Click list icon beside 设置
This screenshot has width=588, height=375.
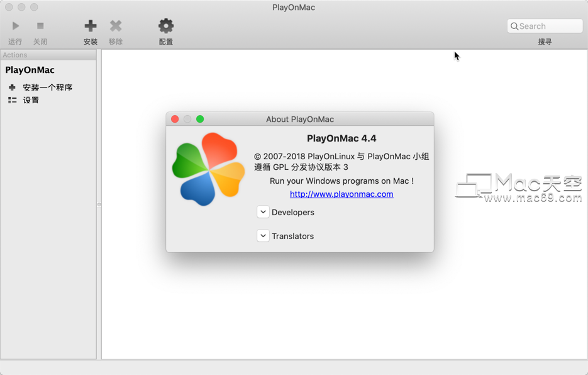click(x=13, y=100)
